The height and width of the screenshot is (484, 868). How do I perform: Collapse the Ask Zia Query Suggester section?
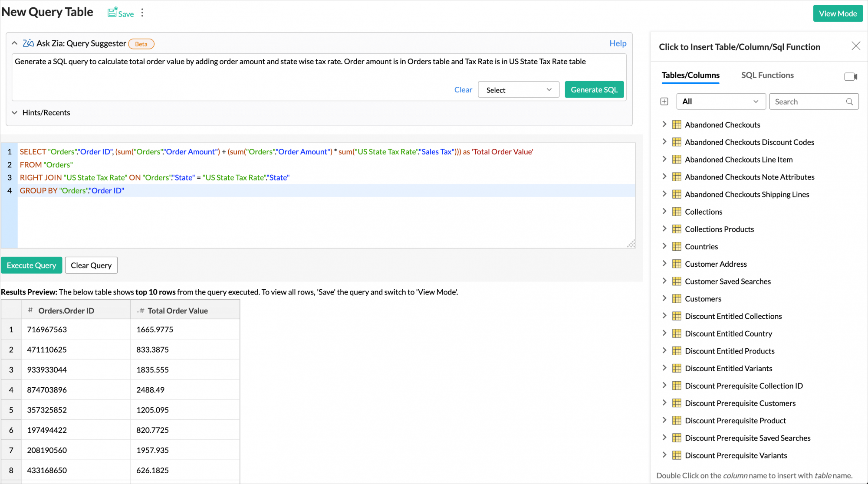click(x=14, y=43)
